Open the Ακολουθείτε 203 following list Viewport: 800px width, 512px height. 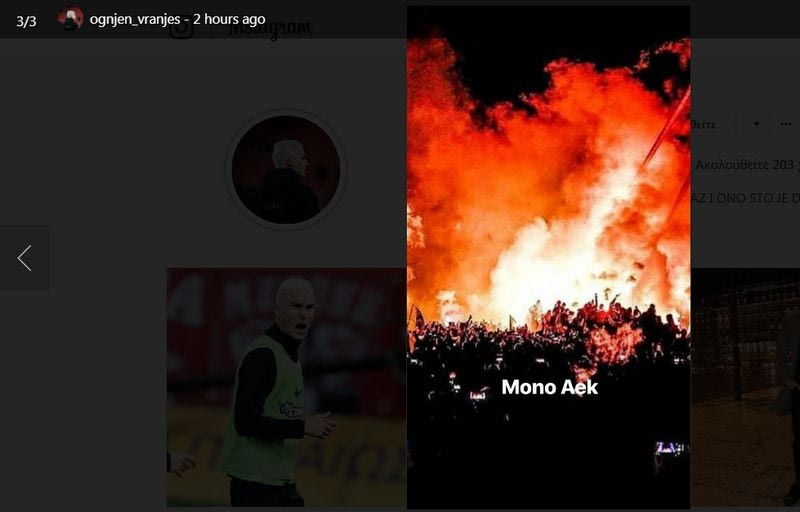pyautogui.click(x=745, y=165)
